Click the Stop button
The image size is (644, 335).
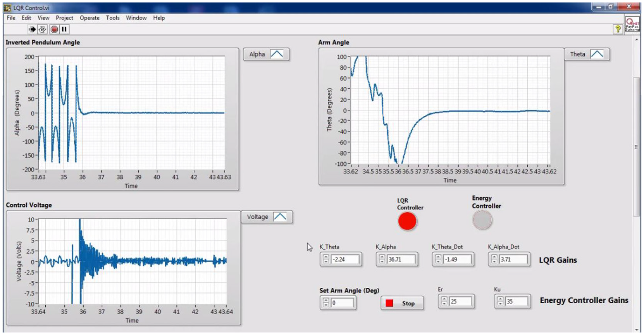coord(402,303)
